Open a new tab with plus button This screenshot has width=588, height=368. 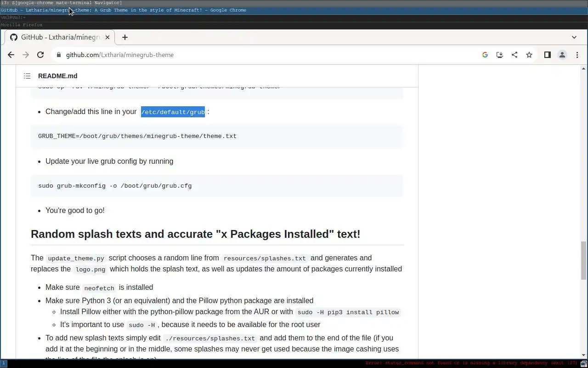(x=125, y=37)
